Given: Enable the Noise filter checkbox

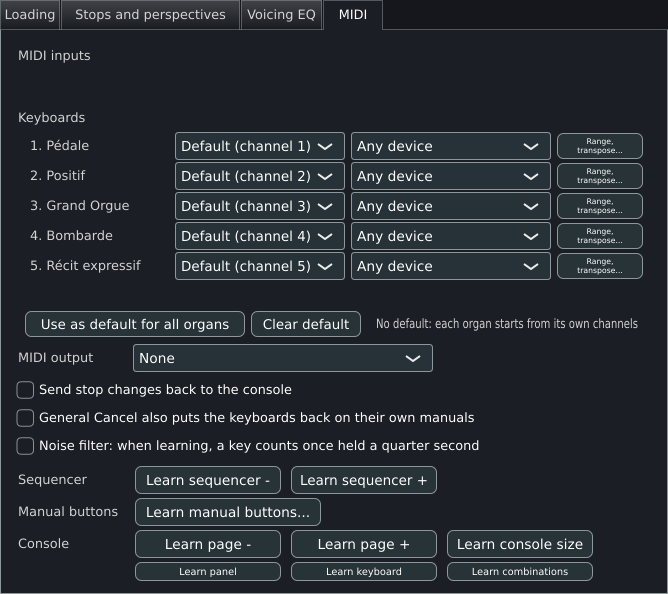Looking at the screenshot, I should 25,446.
